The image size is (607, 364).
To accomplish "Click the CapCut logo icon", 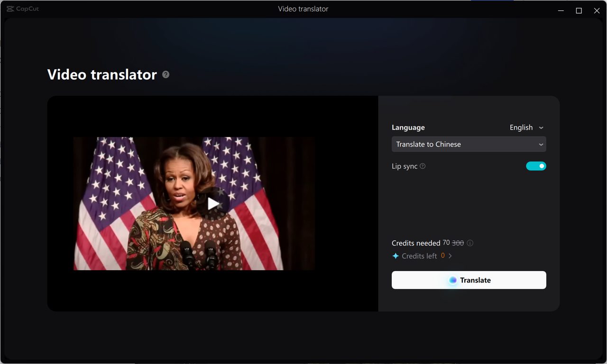I will [10, 9].
